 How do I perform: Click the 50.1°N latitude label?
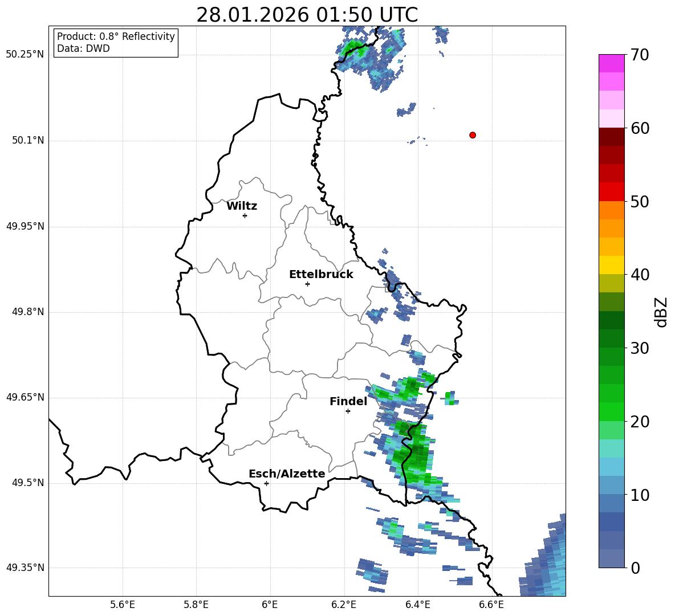click(x=28, y=140)
